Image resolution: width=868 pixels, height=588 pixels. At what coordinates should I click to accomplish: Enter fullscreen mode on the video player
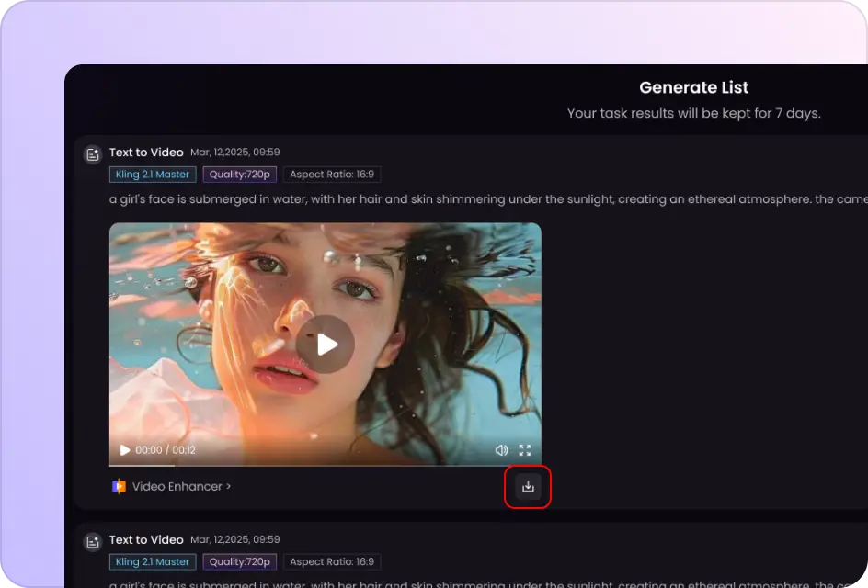[x=525, y=450]
